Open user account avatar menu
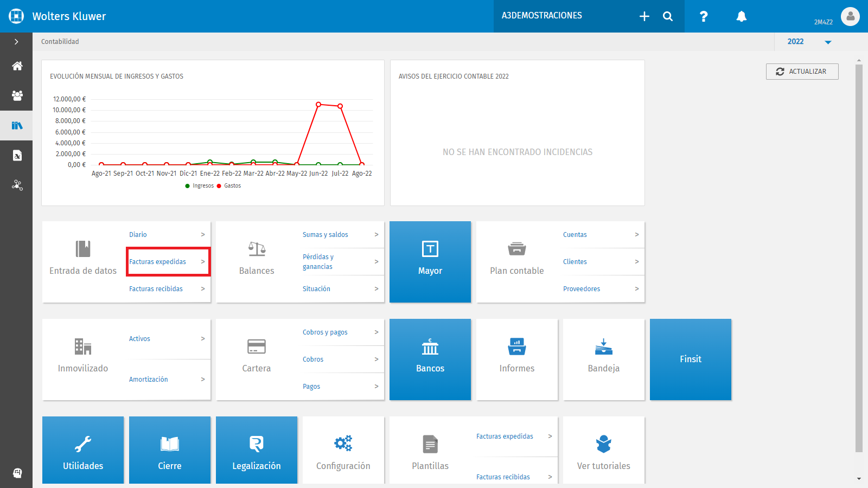 (x=850, y=16)
